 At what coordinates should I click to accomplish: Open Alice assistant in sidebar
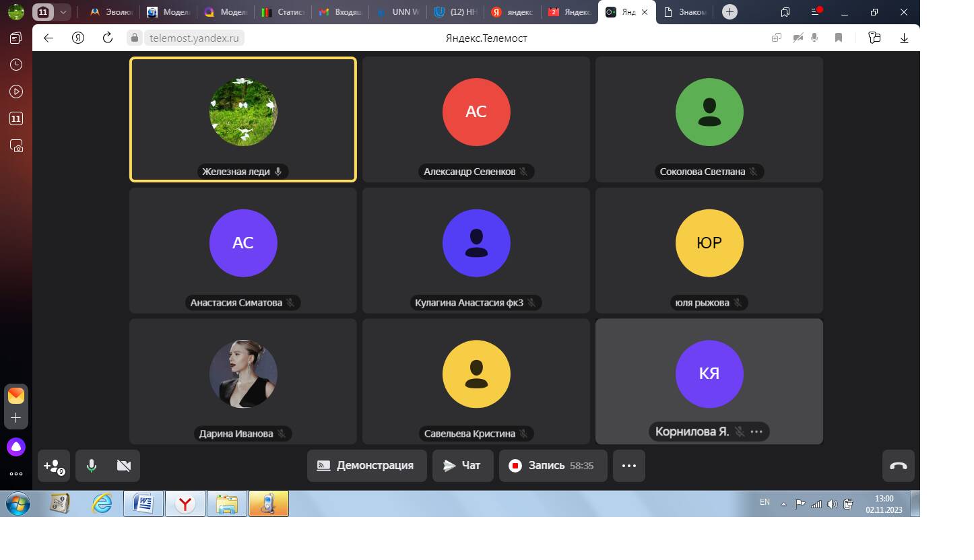click(x=16, y=446)
